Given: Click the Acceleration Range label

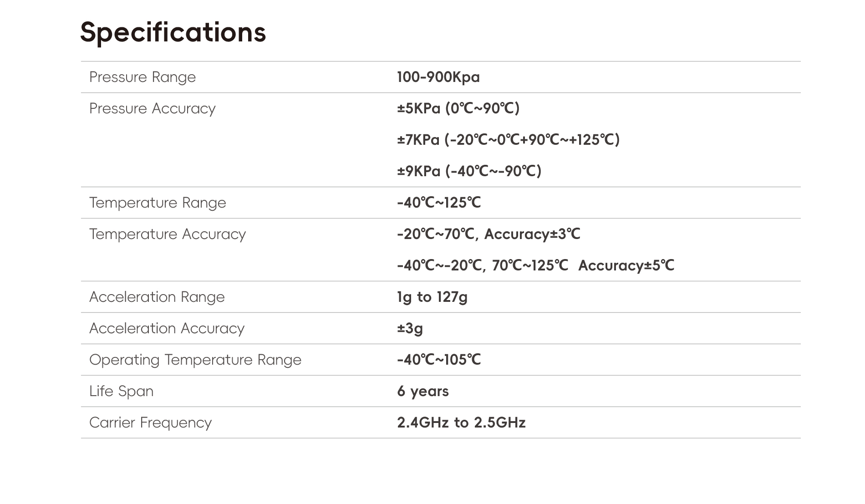Looking at the screenshot, I should point(157,297).
